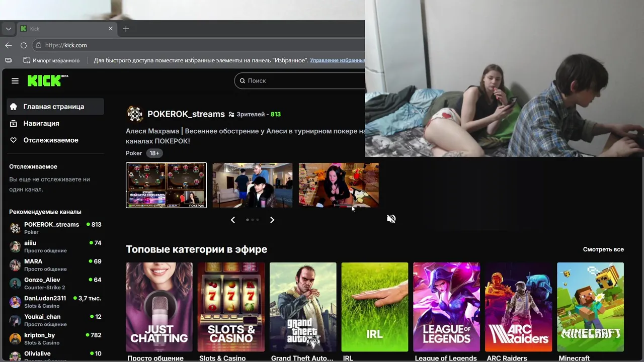644x362 pixels.
Task: Click the navigation icon beside Навигация
Action: 14,123
